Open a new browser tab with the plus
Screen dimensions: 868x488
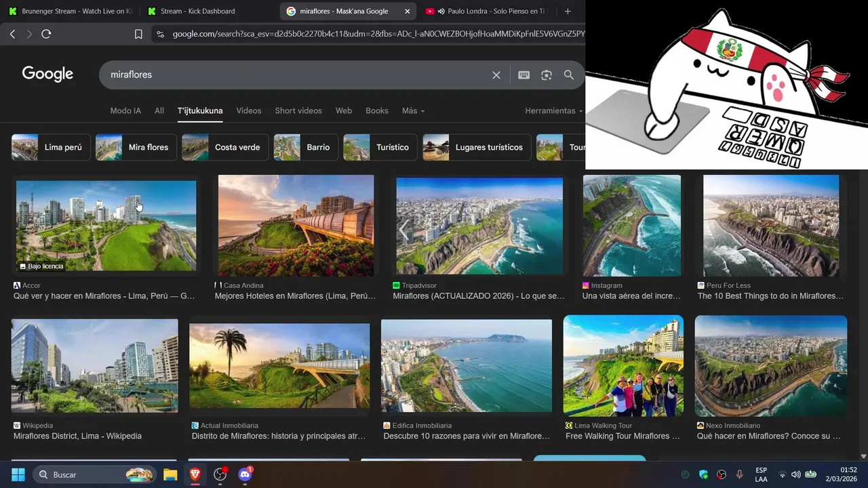click(568, 11)
